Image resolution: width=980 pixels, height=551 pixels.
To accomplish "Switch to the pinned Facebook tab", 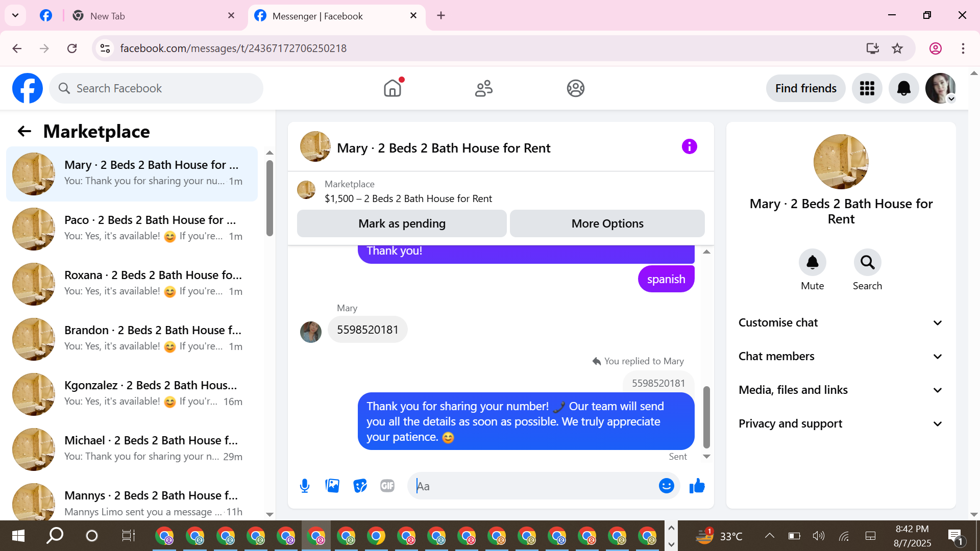I will [46, 16].
